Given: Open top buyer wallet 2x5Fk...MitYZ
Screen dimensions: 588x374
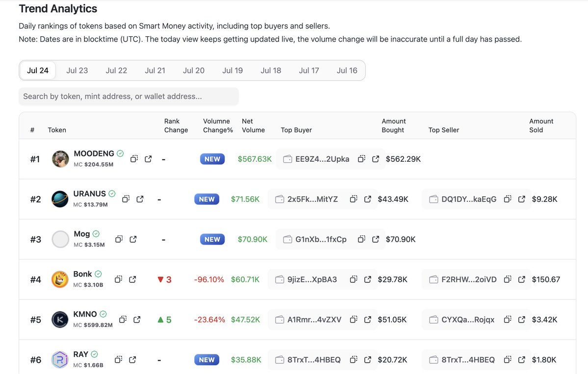Looking at the screenshot, I should tap(313, 199).
